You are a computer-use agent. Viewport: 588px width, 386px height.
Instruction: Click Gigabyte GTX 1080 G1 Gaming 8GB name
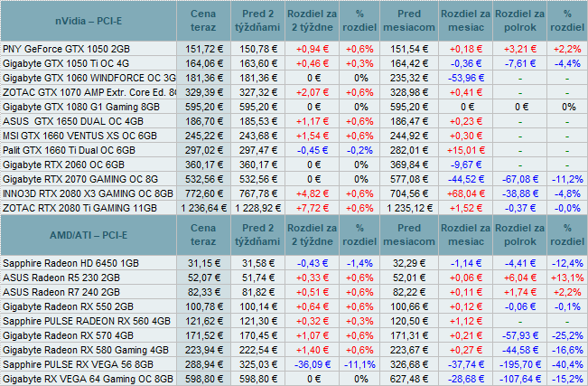tap(81, 107)
